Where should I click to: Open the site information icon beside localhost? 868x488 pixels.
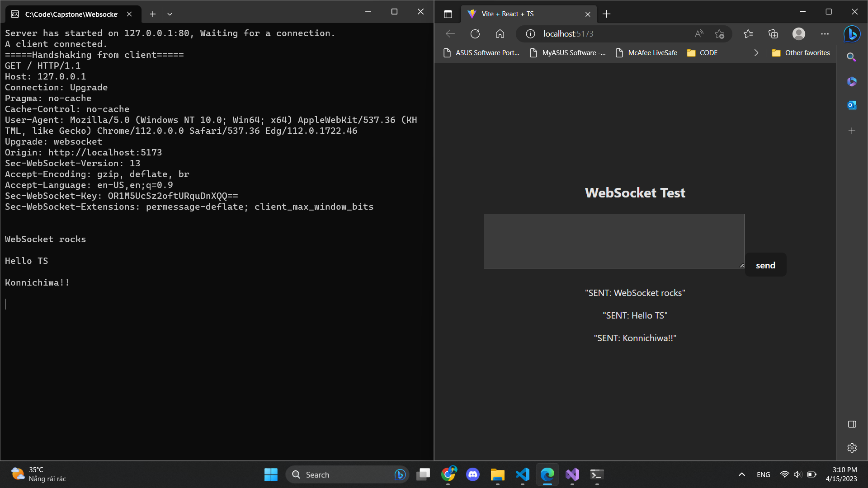pyautogui.click(x=531, y=34)
